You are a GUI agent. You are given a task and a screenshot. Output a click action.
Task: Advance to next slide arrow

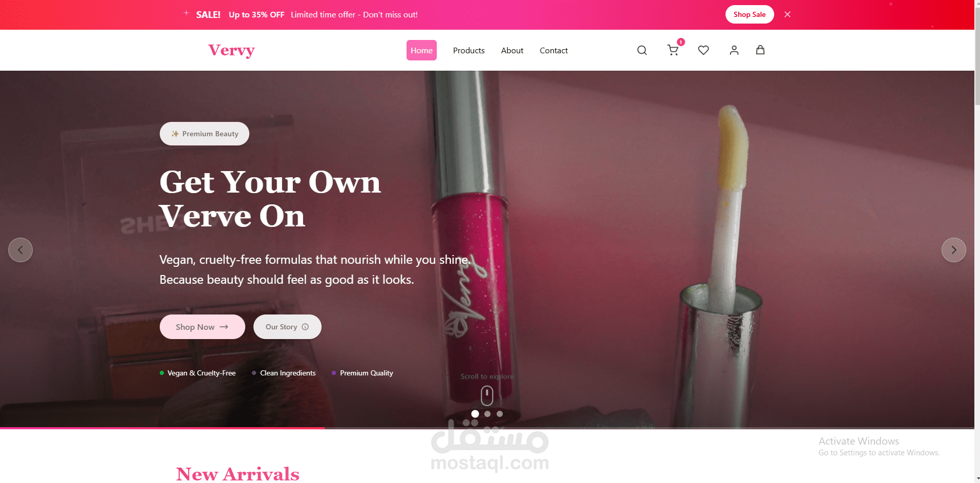pyautogui.click(x=953, y=250)
